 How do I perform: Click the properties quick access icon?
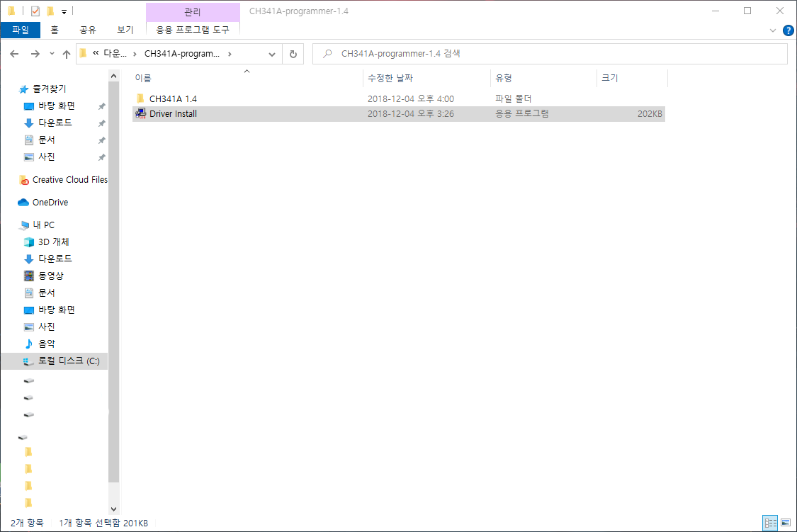point(35,11)
